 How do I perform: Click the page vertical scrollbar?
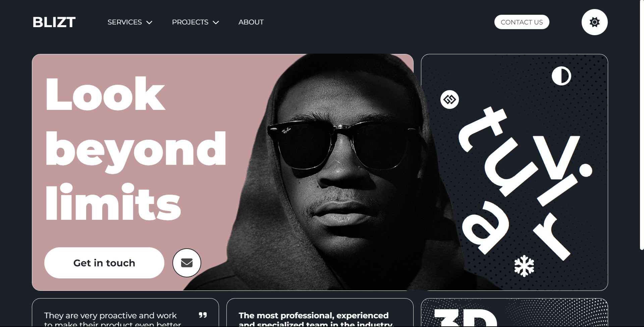click(642, 125)
